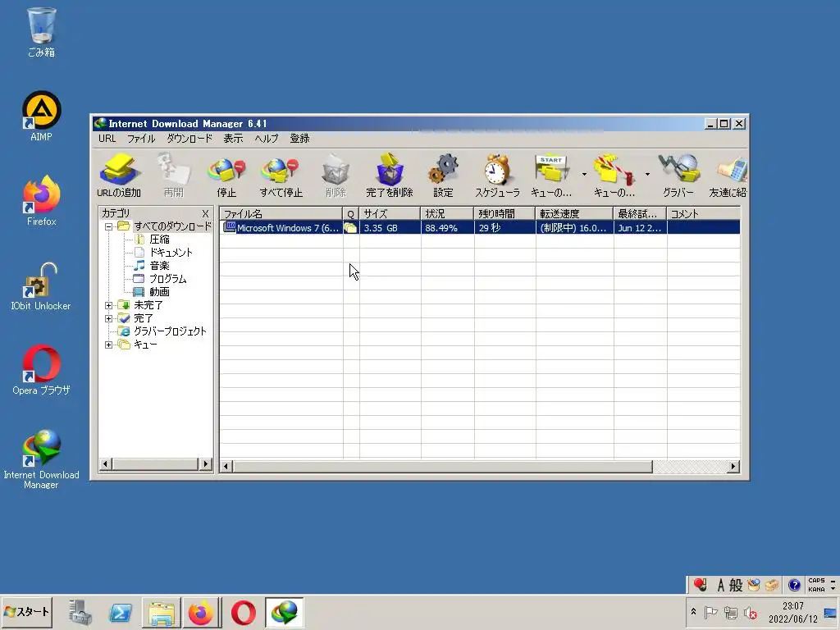Select the プログラム category

[x=168, y=279]
